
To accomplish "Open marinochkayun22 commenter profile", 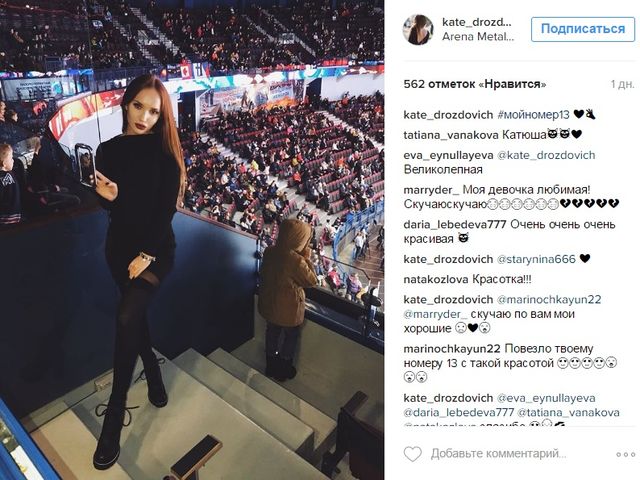I will [452, 349].
